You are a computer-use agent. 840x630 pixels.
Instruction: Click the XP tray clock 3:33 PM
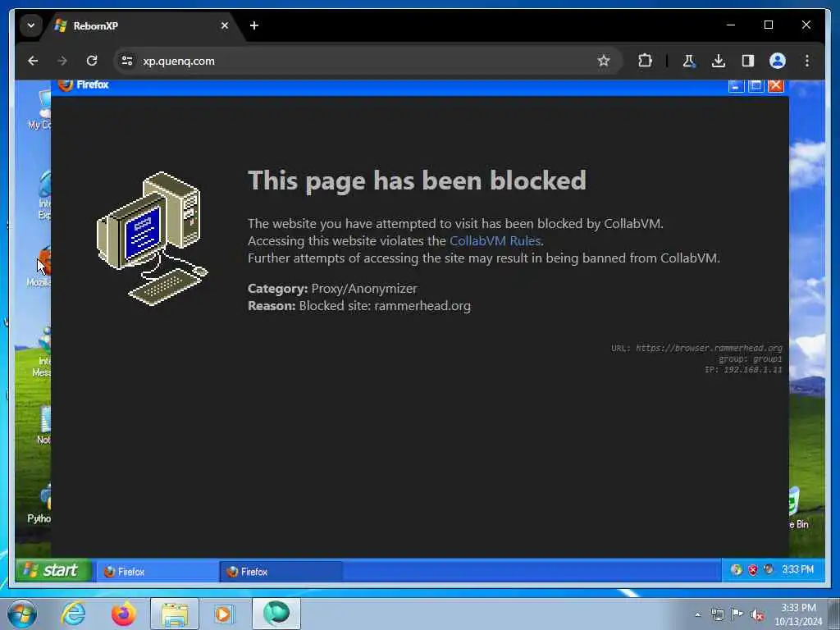point(797,569)
